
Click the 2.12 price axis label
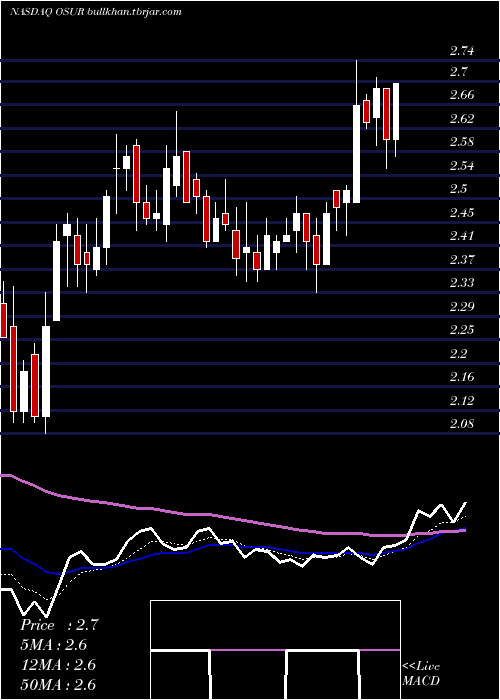pyautogui.click(x=462, y=400)
